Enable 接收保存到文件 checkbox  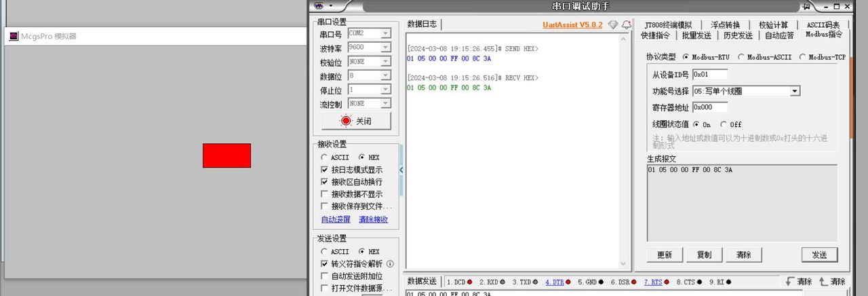point(324,206)
